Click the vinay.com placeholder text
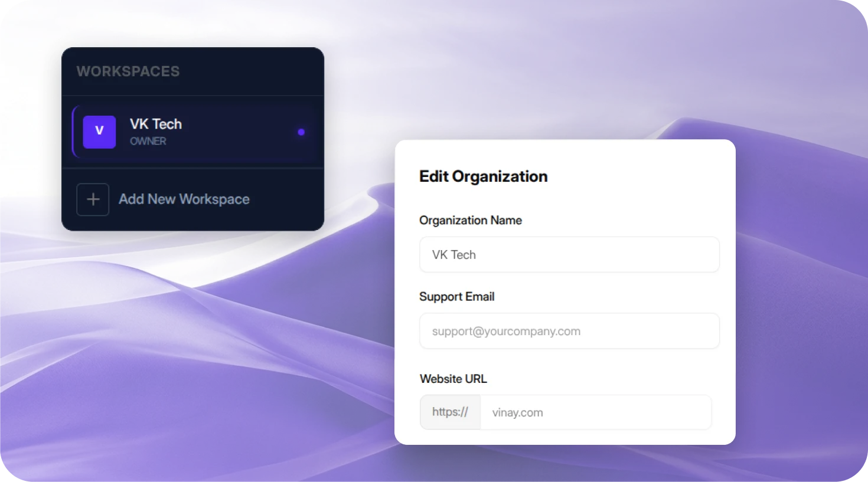 (x=517, y=413)
